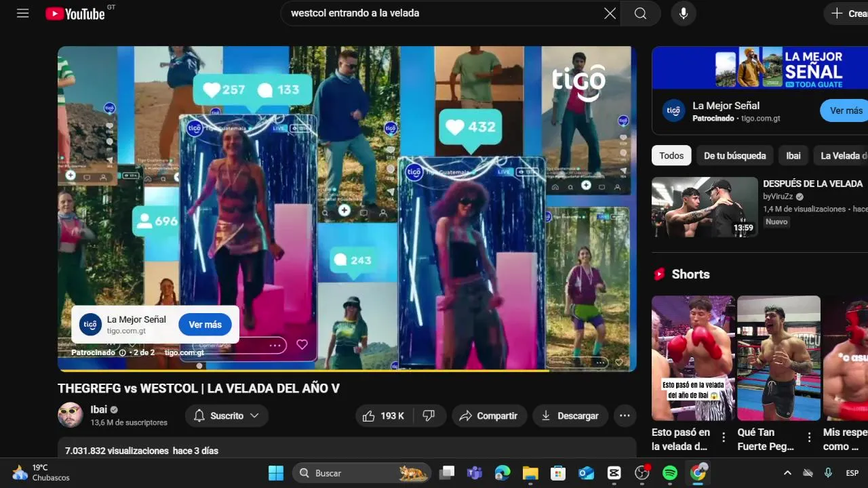
Task: Select La Velada filter chip
Action: 842,155
